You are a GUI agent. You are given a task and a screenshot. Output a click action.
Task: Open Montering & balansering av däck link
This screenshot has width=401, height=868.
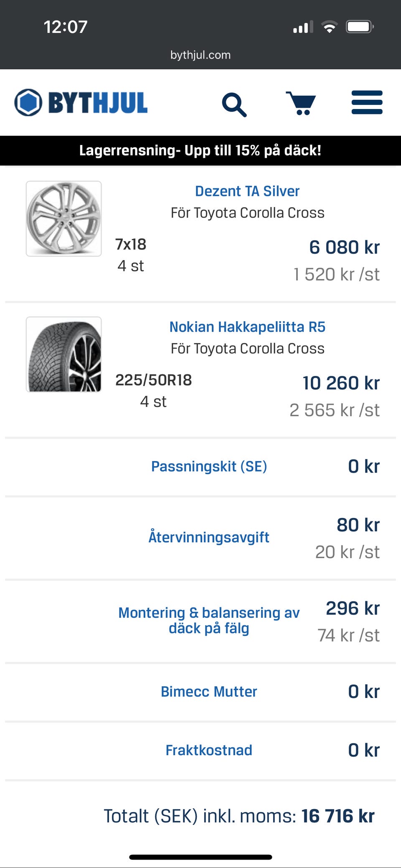click(209, 620)
